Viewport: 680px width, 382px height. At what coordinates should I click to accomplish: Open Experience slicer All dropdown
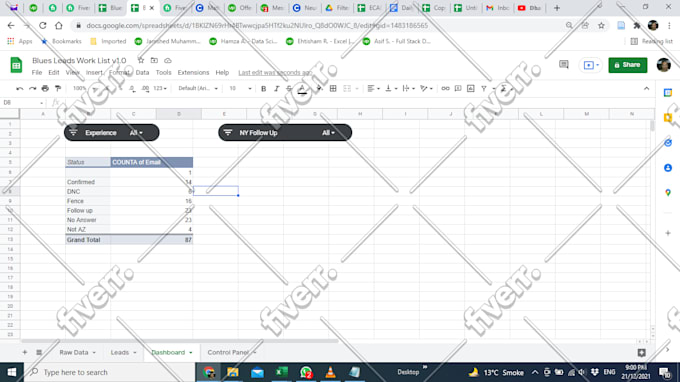(136, 133)
